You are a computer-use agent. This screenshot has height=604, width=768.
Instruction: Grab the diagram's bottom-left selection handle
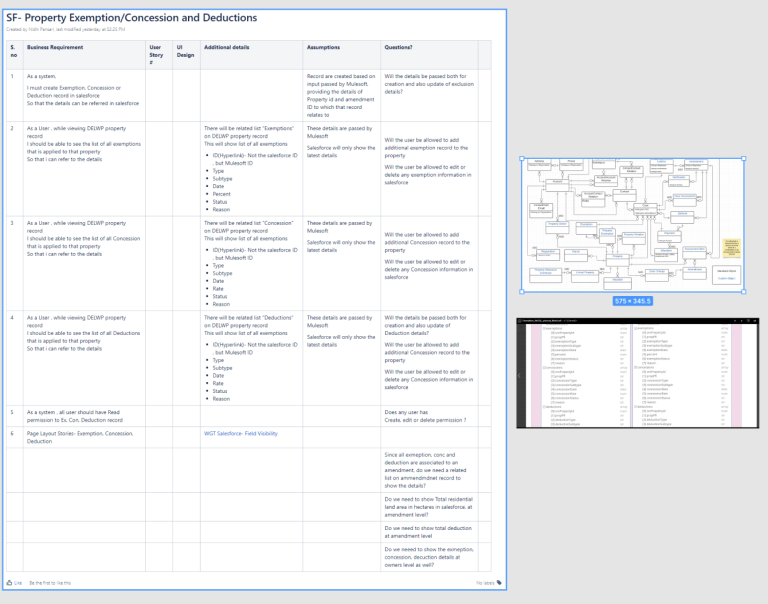(x=522, y=292)
